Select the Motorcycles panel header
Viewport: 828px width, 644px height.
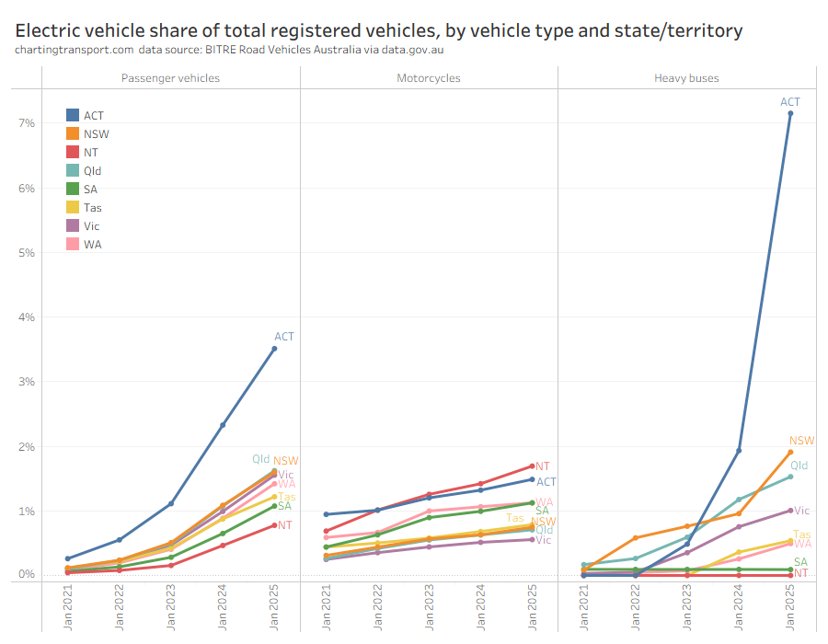point(428,78)
